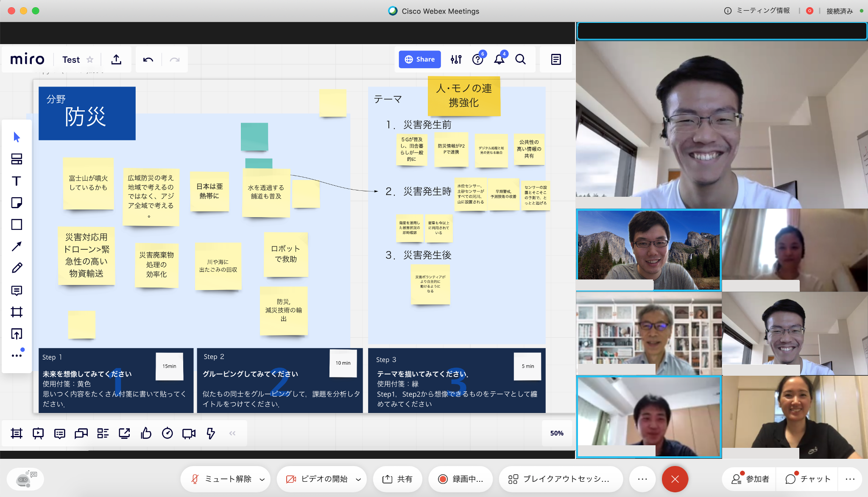This screenshot has width=868, height=497.
Task: Expand video options arrow beside ビデオの開始
Action: [358, 479]
